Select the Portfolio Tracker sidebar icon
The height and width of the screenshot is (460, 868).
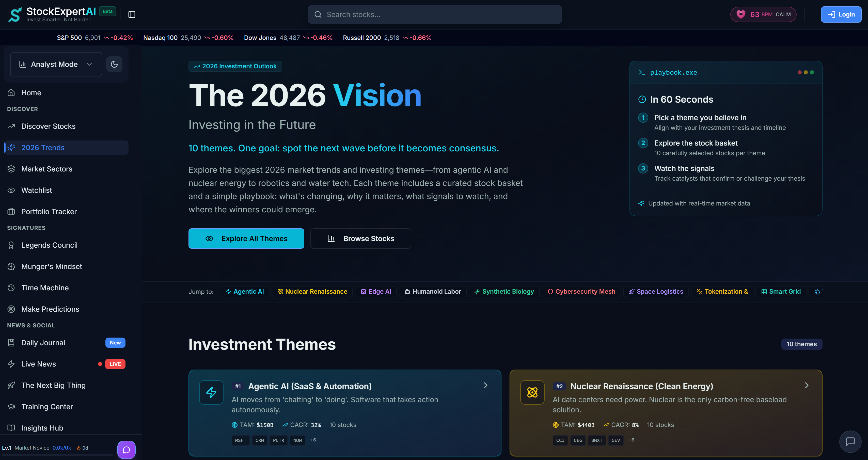pos(11,211)
